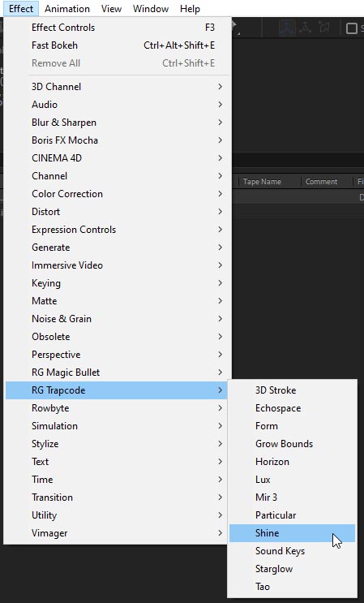Select the Local Axis Mode icon
Screen dimensions: 364x603
click(x=287, y=28)
